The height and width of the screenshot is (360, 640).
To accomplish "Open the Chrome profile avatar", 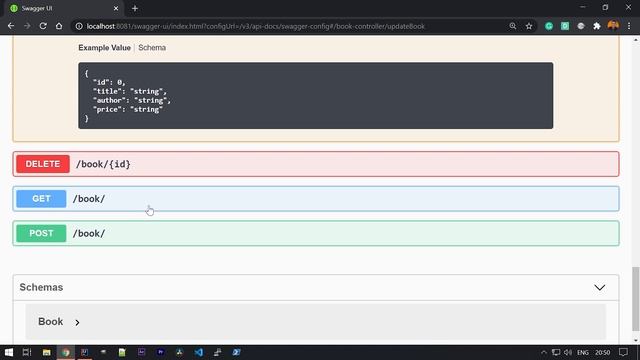I will 613,26.
